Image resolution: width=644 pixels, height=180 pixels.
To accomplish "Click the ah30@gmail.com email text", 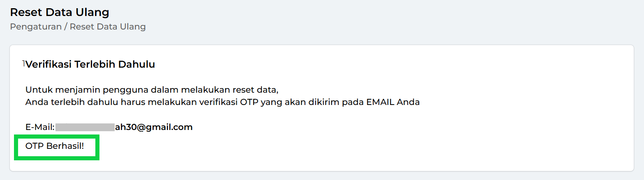I will [154, 127].
